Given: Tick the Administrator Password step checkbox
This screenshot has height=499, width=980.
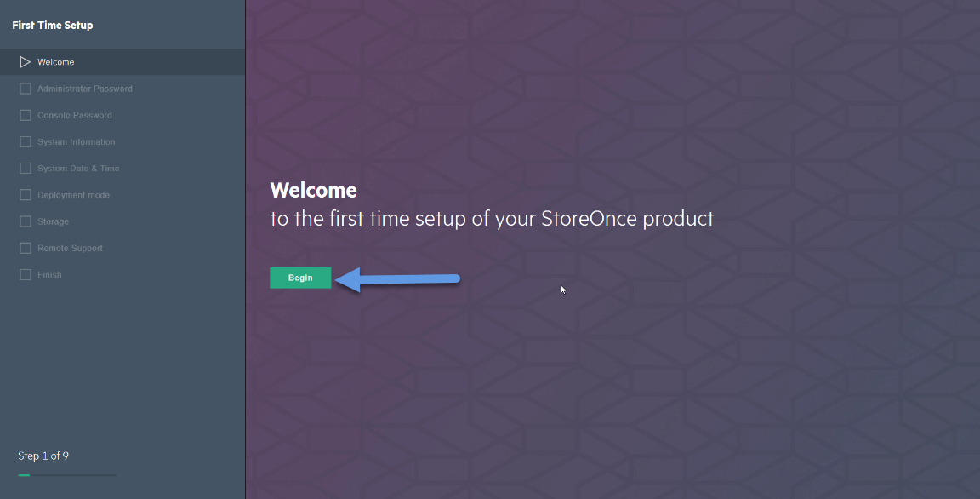Looking at the screenshot, I should tap(26, 89).
